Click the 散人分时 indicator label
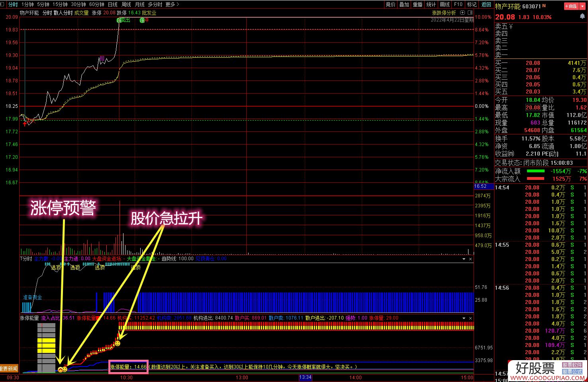Viewport: 588px width, 382px height. point(63,13)
